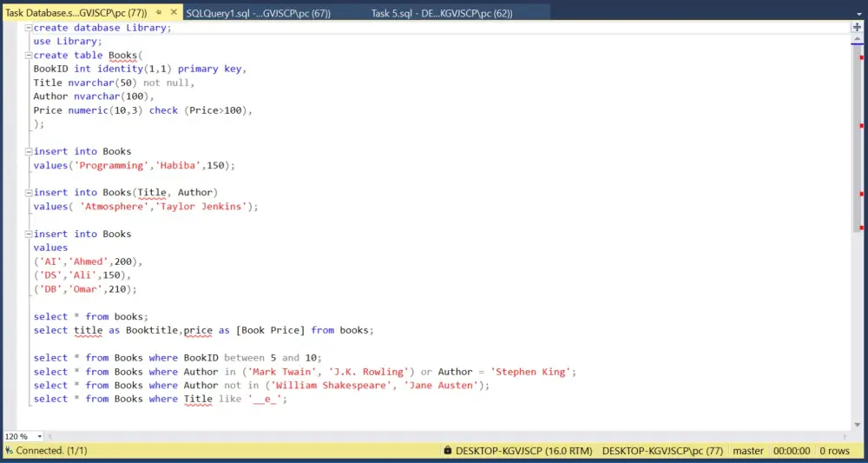The image size is (868, 463).
Task: Click the split editor handle icon
Action: pyautogui.click(x=857, y=27)
